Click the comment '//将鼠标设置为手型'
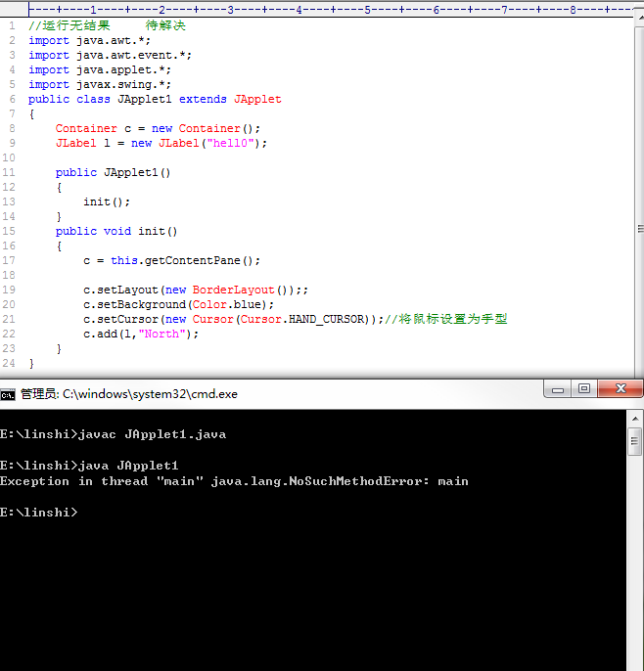This screenshot has height=671, width=644. tap(445, 319)
